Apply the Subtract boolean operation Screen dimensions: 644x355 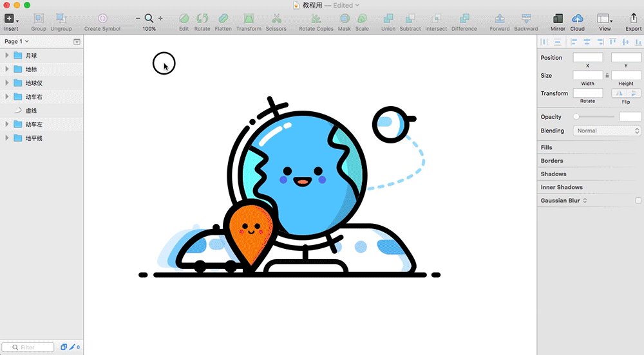click(x=410, y=19)
